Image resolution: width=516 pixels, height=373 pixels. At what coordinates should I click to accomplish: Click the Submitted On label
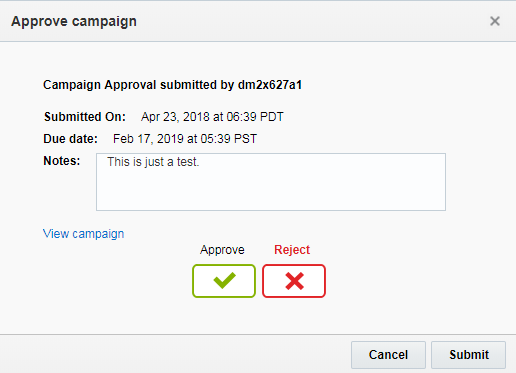(85, 117)
